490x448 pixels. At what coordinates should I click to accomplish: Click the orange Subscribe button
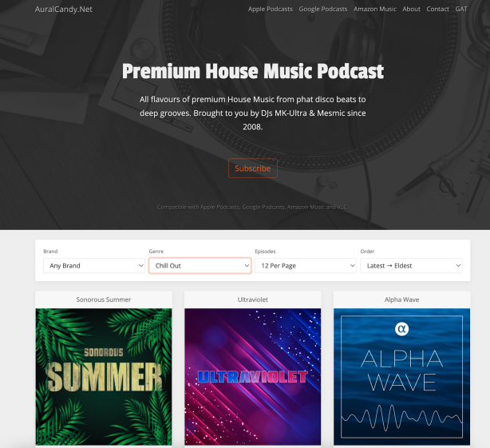253,168
